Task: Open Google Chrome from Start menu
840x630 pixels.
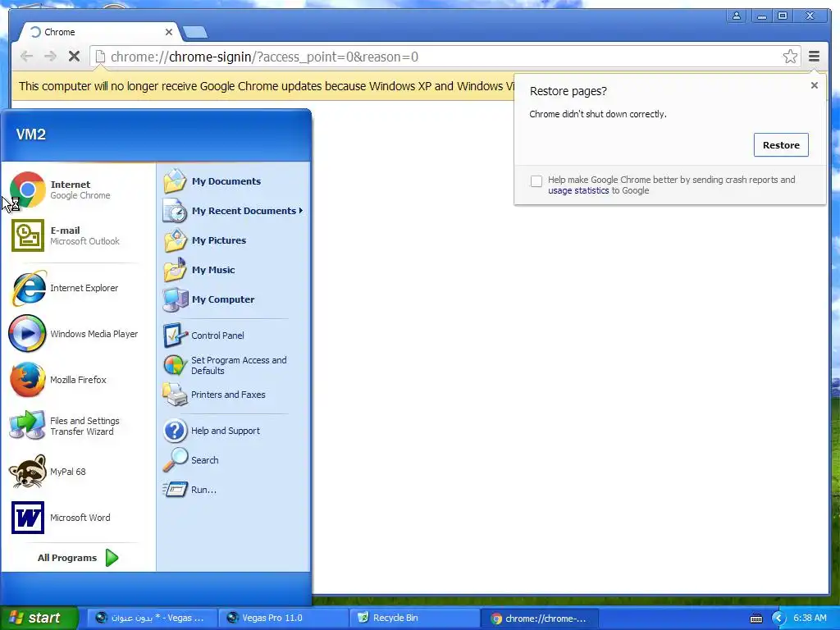Action: 78,189
